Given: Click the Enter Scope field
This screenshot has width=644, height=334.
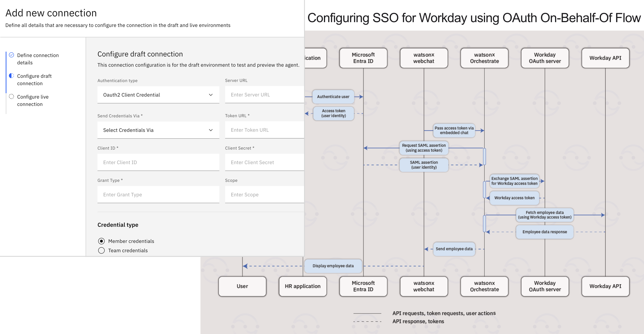Looking at the screenshot, I should pos(265,195).
